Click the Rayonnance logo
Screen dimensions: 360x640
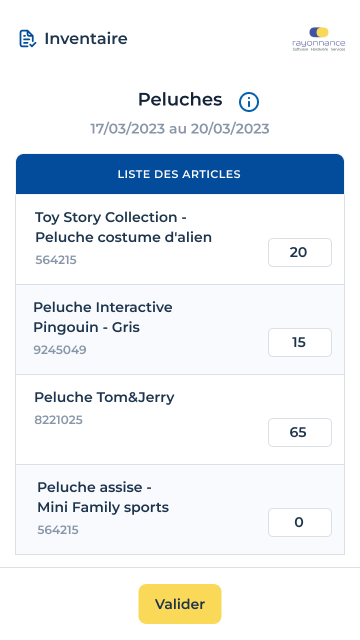tap(319, 39)
